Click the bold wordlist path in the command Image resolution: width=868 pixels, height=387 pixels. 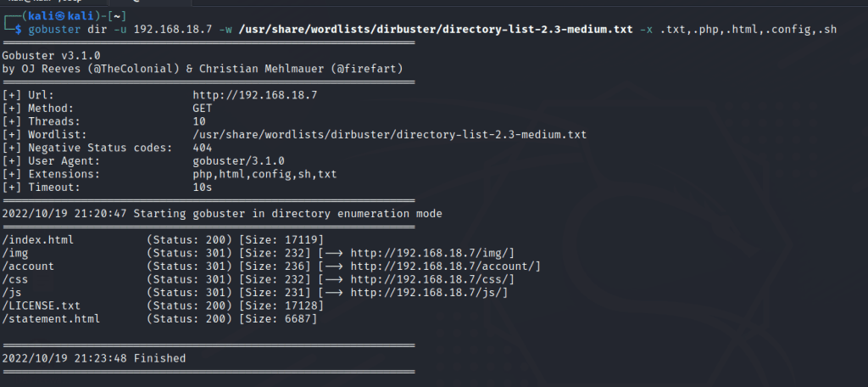436,29
